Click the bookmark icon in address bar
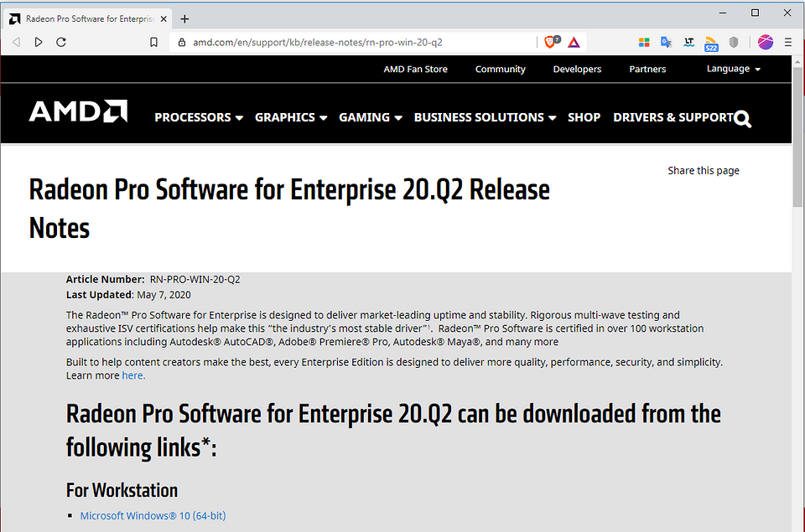This screenshot has width=805, height=532. (153, 42)
